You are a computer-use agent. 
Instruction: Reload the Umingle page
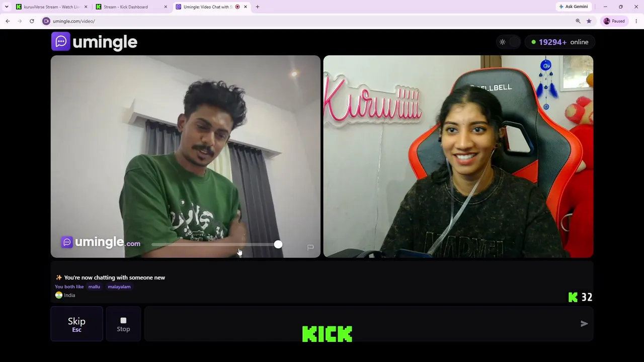[32, 21]
